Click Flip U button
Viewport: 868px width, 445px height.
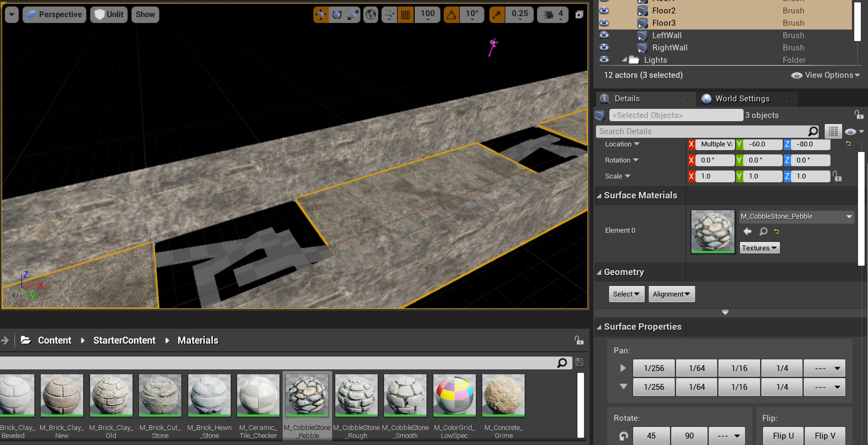[783, 436]
